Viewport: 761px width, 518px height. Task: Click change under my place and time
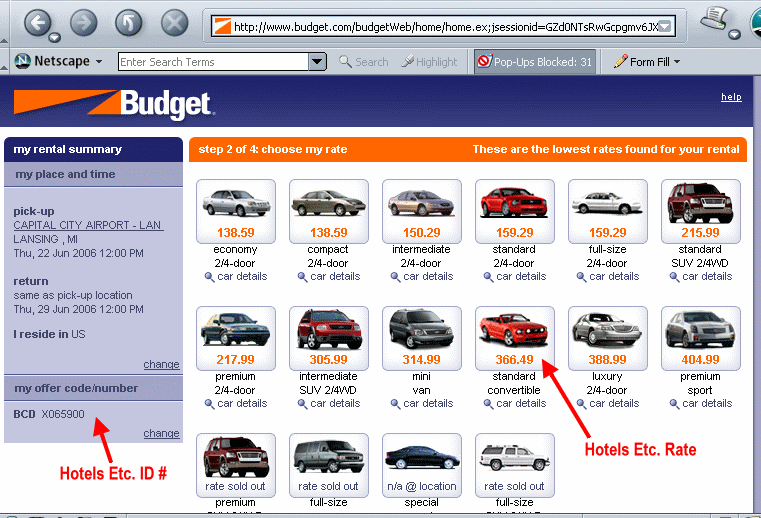click(x=161, y=364)
